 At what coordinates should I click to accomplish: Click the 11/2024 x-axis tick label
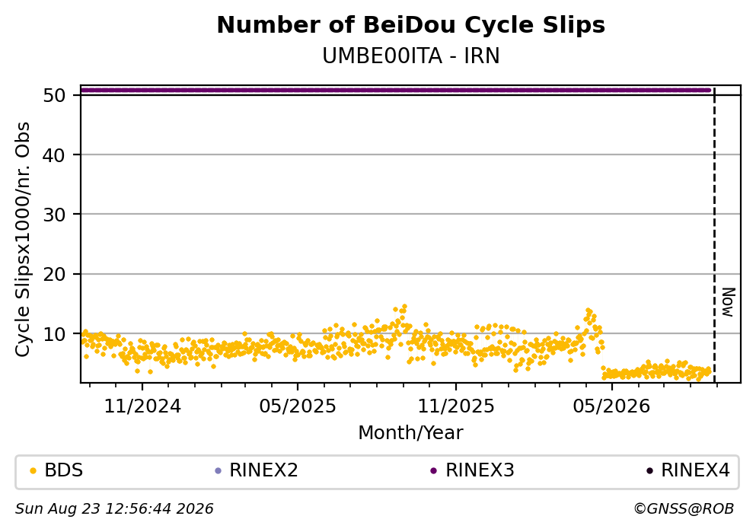coord(142,406)
